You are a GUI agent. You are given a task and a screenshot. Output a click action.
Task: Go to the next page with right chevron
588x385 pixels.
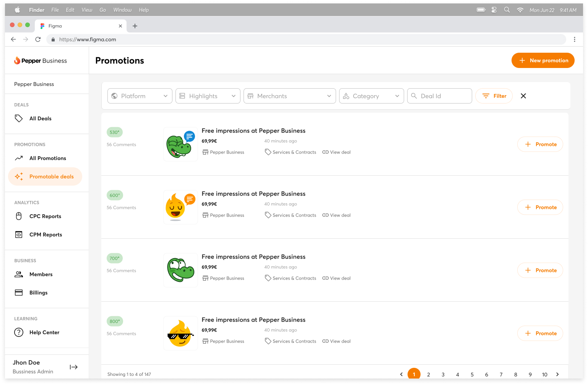point(557,374)
